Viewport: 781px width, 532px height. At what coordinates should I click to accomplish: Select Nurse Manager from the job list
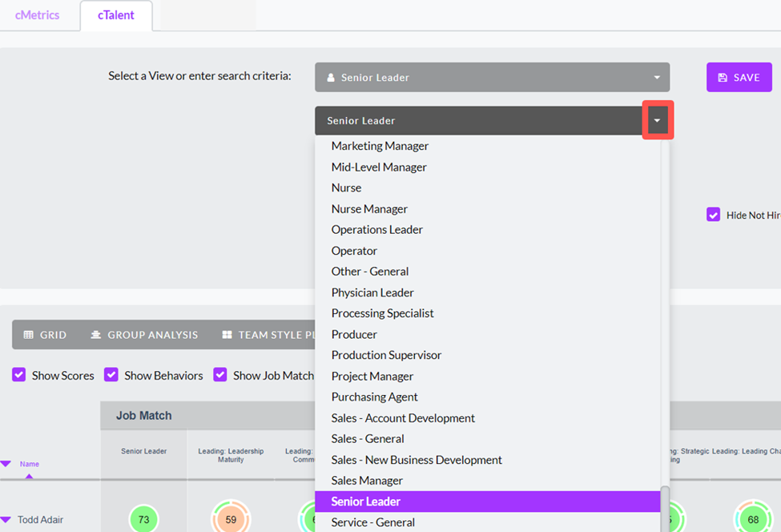[x=369, y=208]
